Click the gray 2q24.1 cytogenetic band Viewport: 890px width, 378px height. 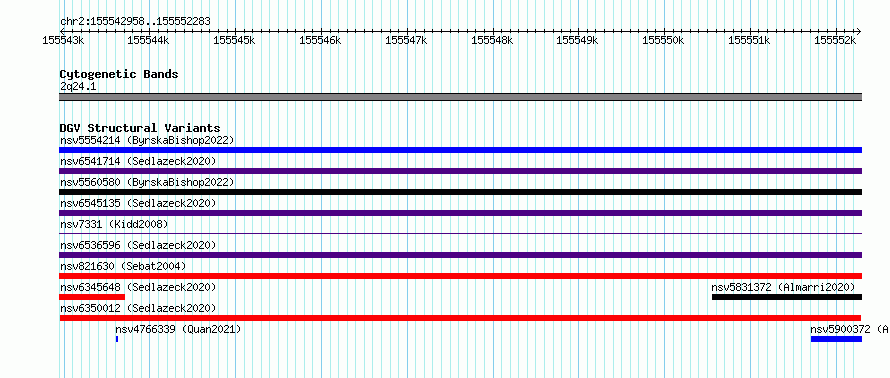460,97
